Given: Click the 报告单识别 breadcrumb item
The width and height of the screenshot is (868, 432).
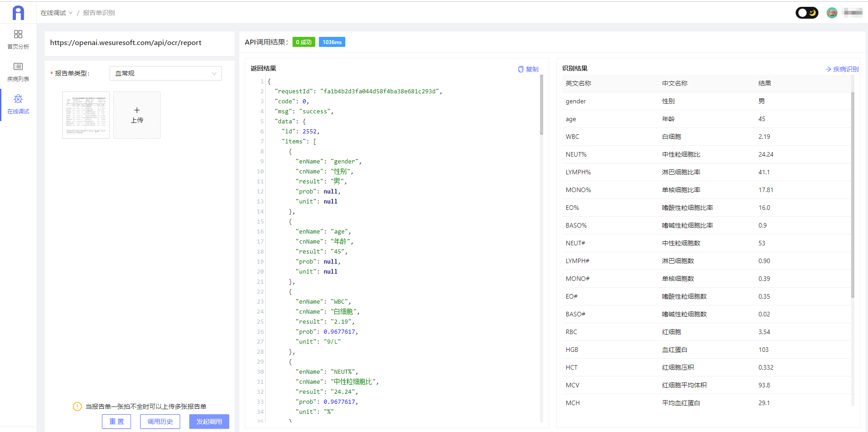Looking at the screenshot, I should tap(99, 13).
